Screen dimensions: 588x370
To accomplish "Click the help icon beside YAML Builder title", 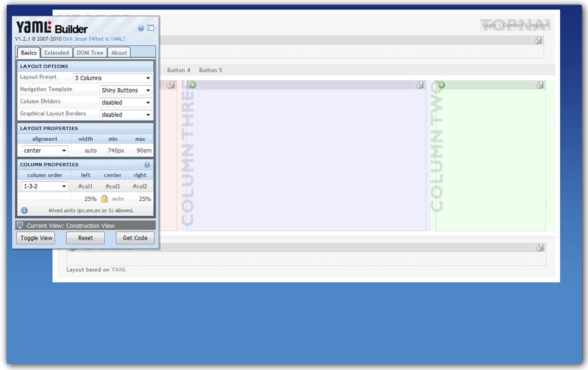I will point(141,28).
